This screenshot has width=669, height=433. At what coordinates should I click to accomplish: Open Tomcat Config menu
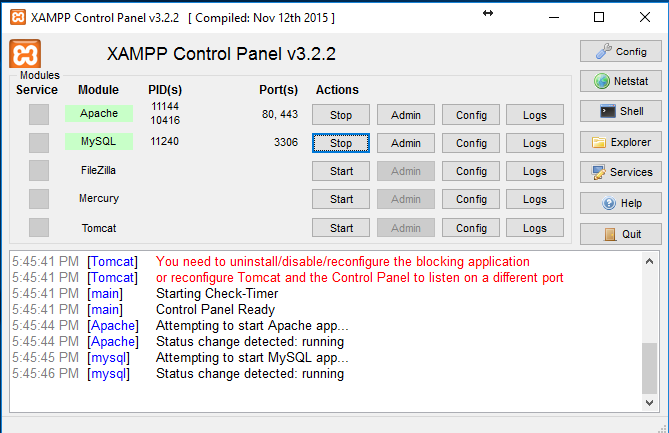click(471, 228)
